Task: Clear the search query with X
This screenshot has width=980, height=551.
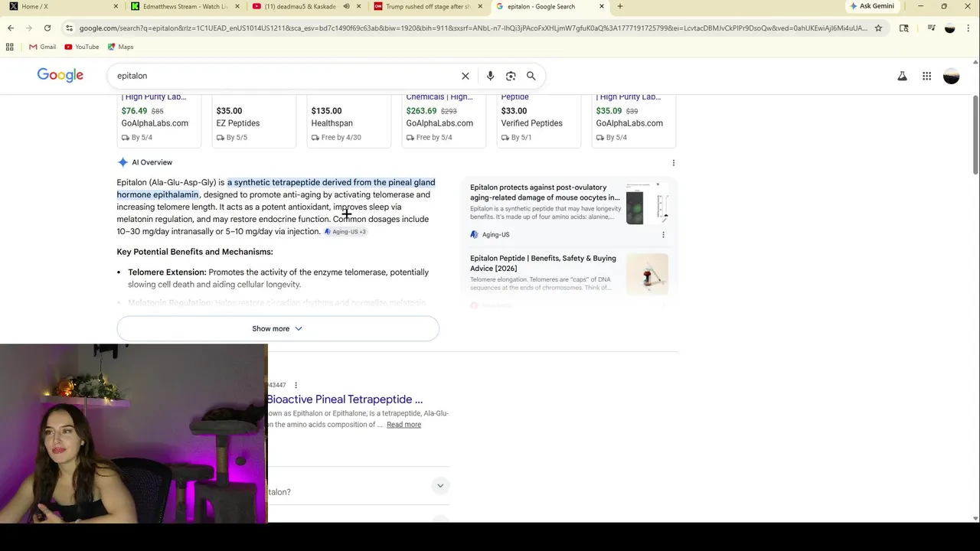Action: click(465, 76)
